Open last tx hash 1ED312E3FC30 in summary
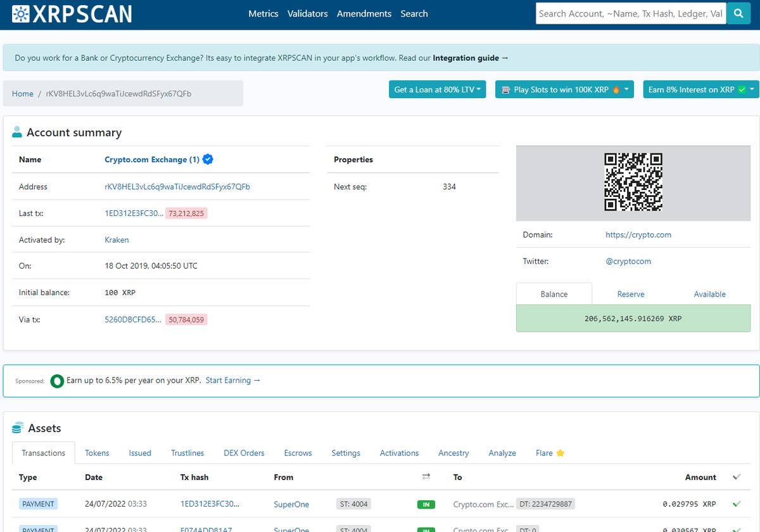This screenshot has height=532, width=760. (x=133, y=213)
